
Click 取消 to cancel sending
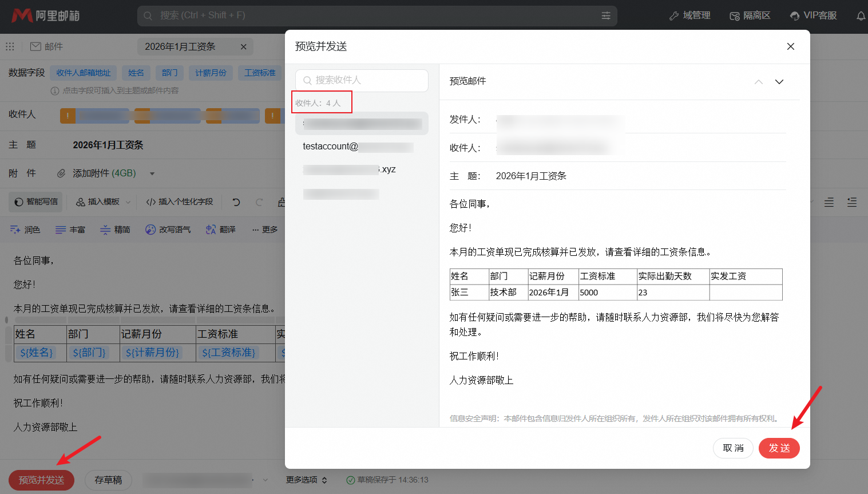coord(733,448)
